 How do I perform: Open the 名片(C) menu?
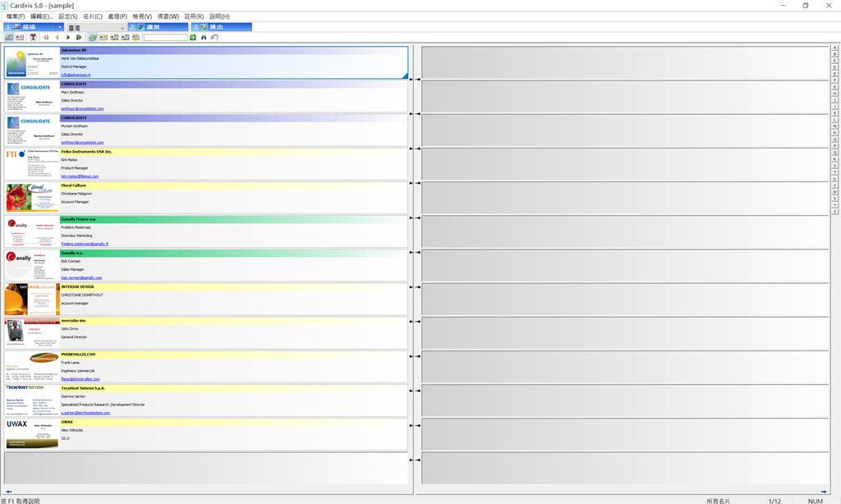[92, 16]
